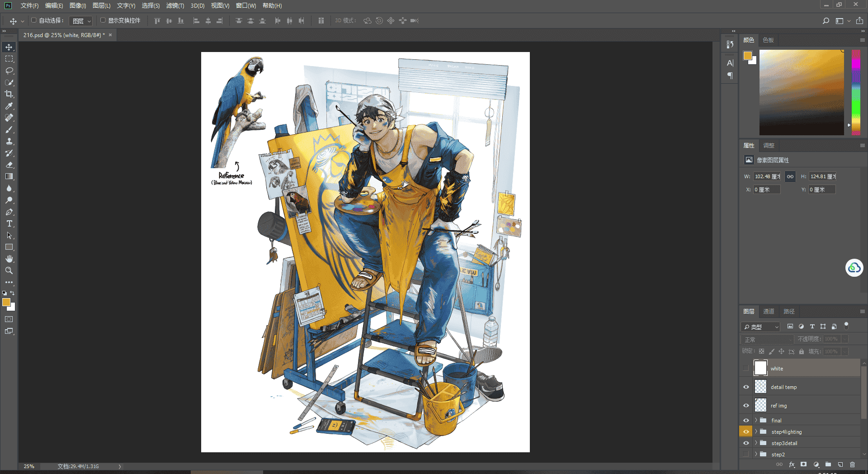868x474 pixels.
Task: Click the white layer thumbnail
Action: (x=761, y=368)
